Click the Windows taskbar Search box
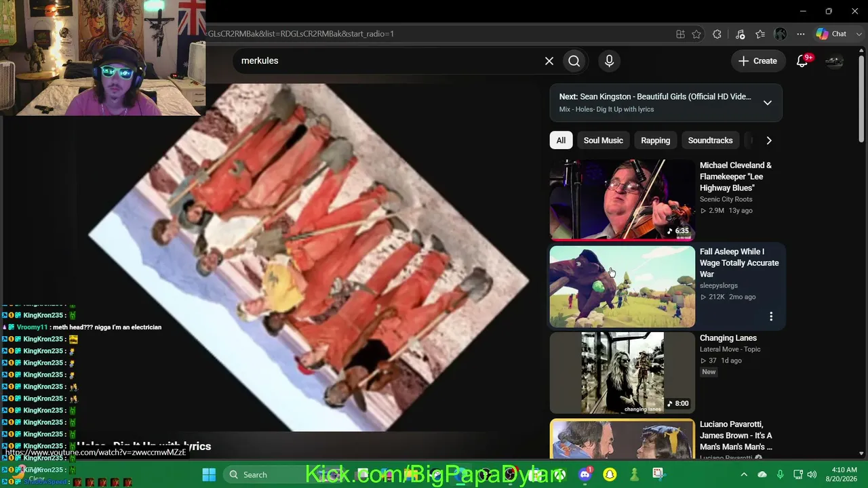868x488 pixels. 264,474
